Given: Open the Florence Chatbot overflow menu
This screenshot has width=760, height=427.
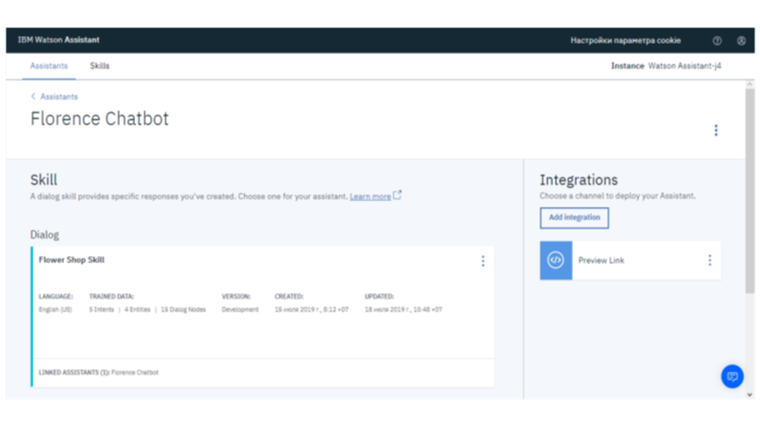Looking at the screenshot, I should [716, 130].
